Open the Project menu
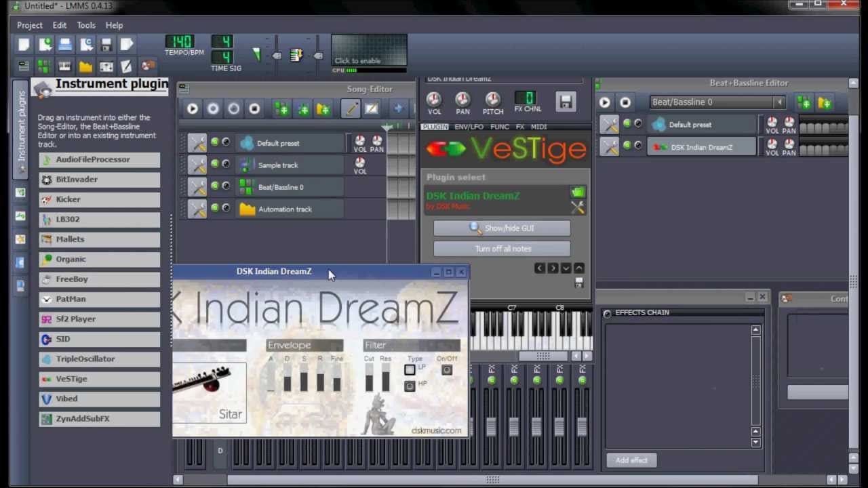Screen dimensions: 868x488 tap(30, 25)
